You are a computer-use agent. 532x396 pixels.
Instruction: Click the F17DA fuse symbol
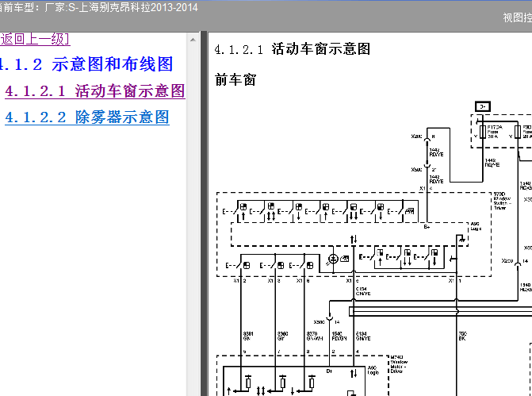click(482, 132)
